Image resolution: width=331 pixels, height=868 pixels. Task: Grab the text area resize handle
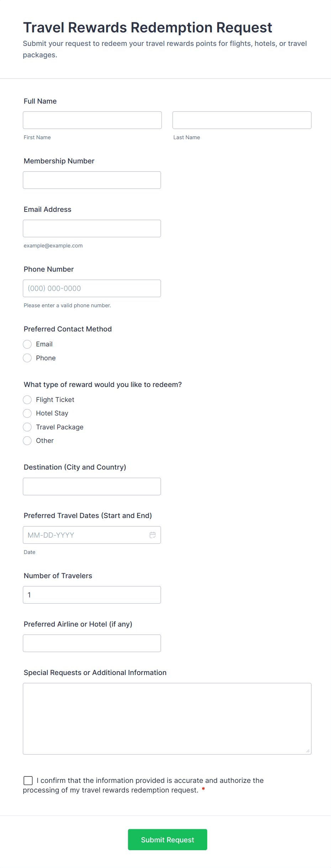[x=308, y=751]
